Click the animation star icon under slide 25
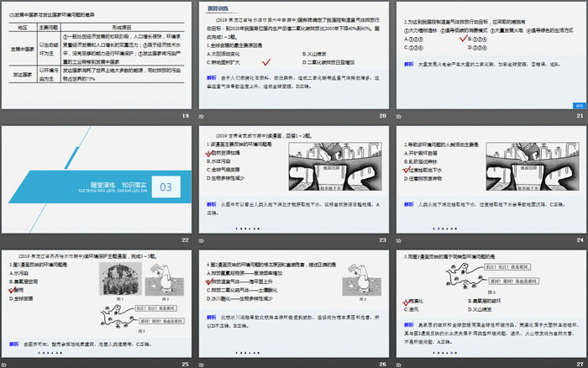The width and height of the screenshot is (588, 368). pyautogui.click(x=3, y=365)
